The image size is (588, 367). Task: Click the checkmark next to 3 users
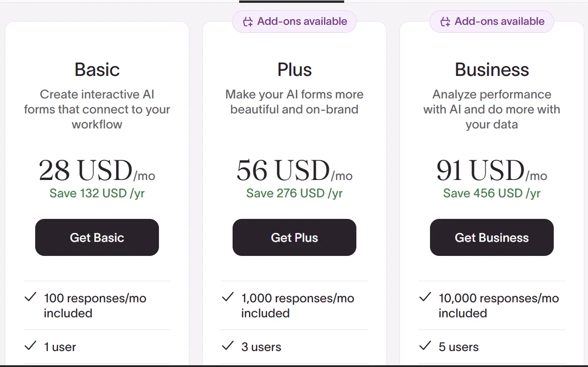(x=228, y=346)
